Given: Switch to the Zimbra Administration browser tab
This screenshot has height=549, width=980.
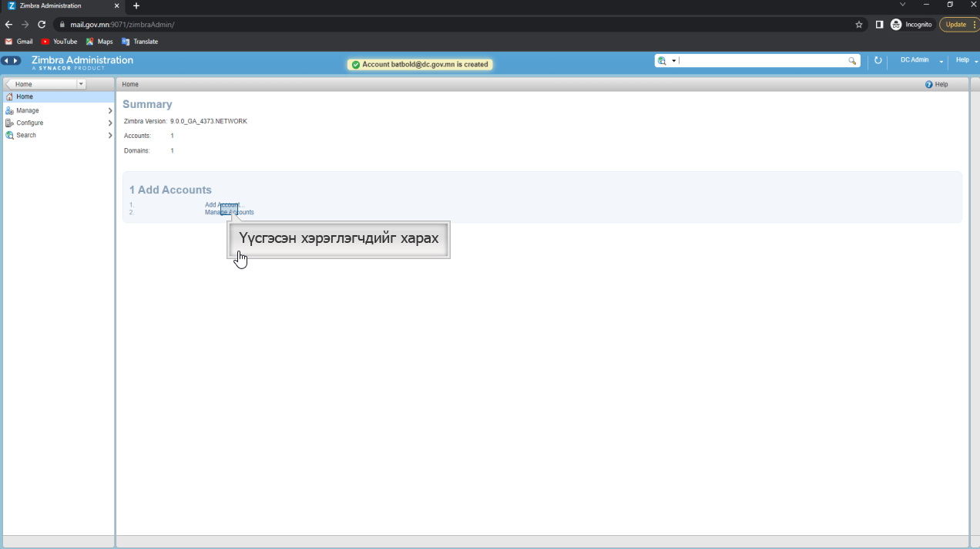Looking at the screenshot, I should click(x=62, y=6).
